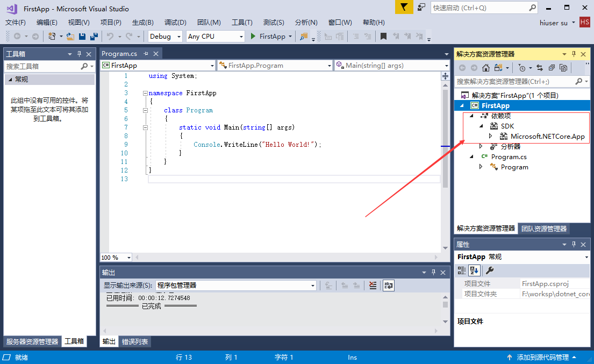Toggle alphabetical sorting in the Properties panel
The image size is (594, 364).
(x=475, y=270)
